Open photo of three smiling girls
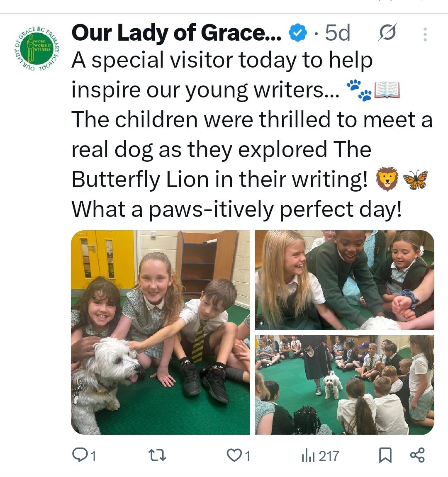Screen dimensions: 448x477 click(x=345, y=280)
